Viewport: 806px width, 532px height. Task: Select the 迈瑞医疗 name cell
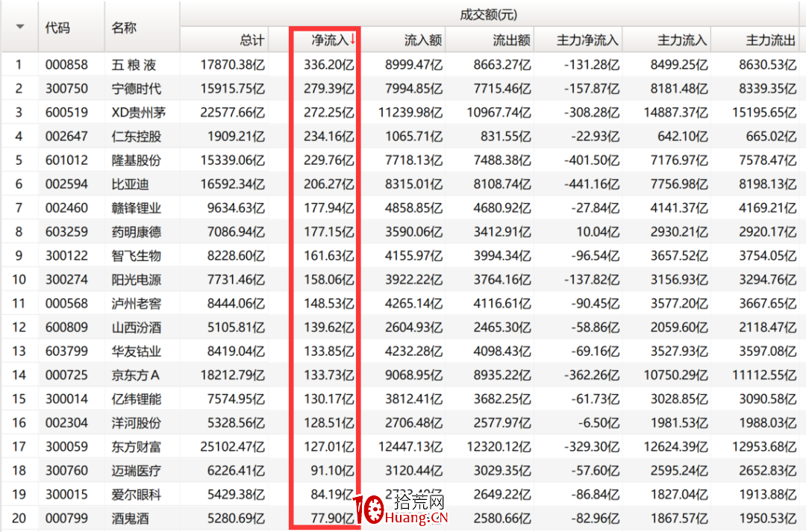pyautogui.click(x=137, y=471)
